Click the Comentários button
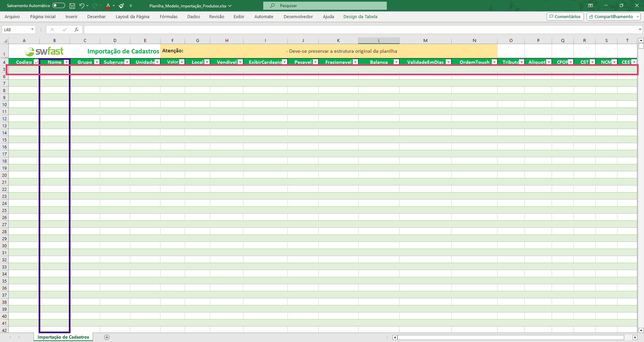The image size is (644, 342). click(565, 16)
